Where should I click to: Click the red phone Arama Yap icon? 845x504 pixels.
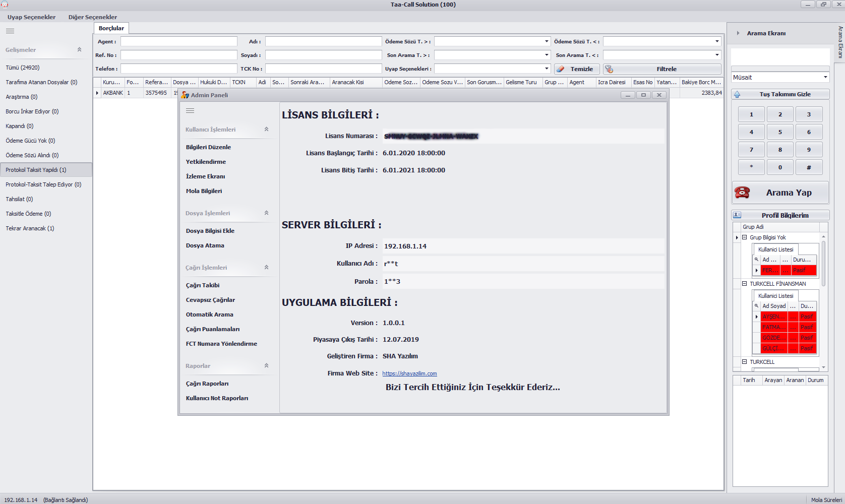[742, 193]
